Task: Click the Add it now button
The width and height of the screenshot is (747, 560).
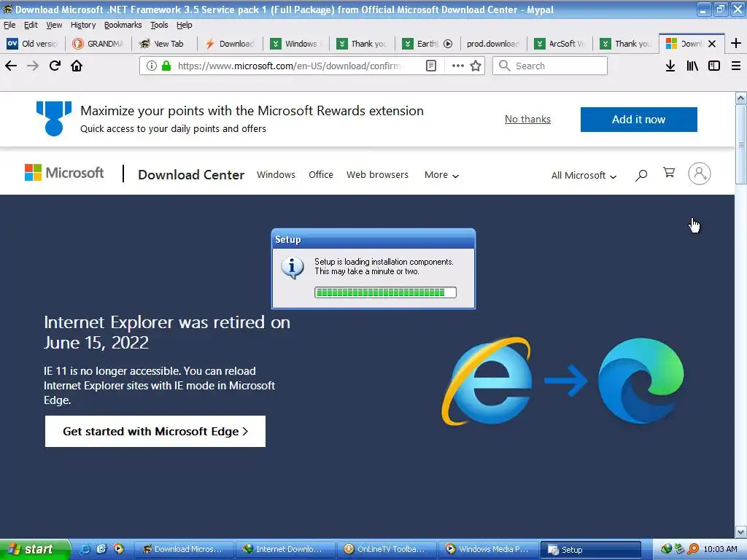Action: pyautogui.click(x=638, y=120)
